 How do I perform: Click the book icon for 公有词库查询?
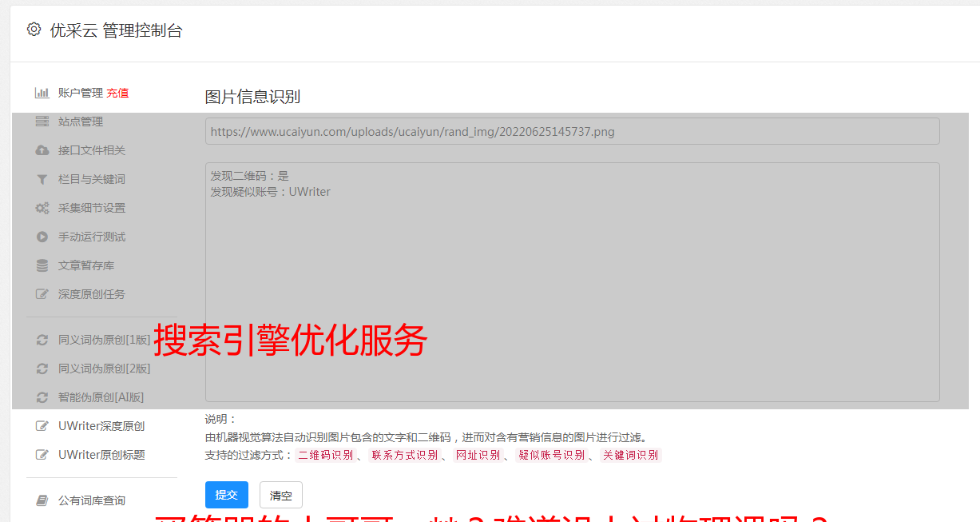[x=42, y=500]
